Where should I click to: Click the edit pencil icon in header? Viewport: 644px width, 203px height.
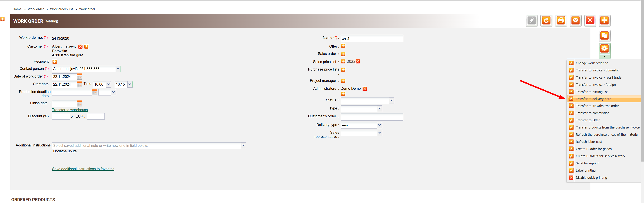(x=531, y=20)
